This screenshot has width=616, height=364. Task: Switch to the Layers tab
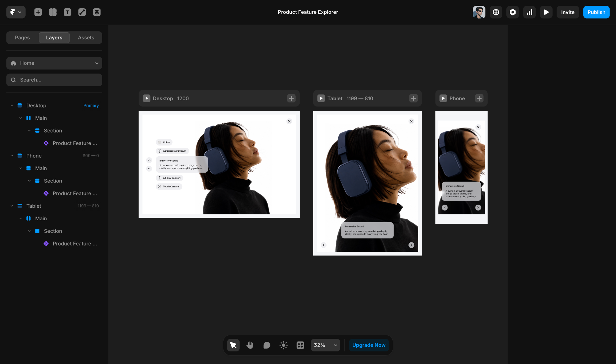pyautogui.click(x=54, y=38)
